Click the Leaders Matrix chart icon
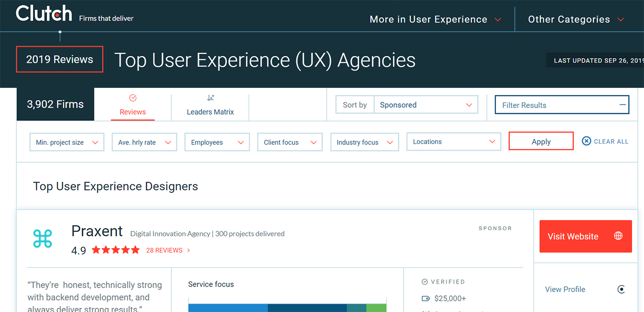644x312 pixels. point(210,98)
